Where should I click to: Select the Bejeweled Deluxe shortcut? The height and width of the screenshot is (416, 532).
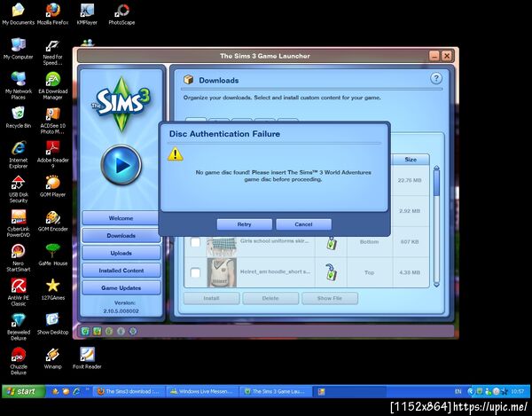coord(19,326)
